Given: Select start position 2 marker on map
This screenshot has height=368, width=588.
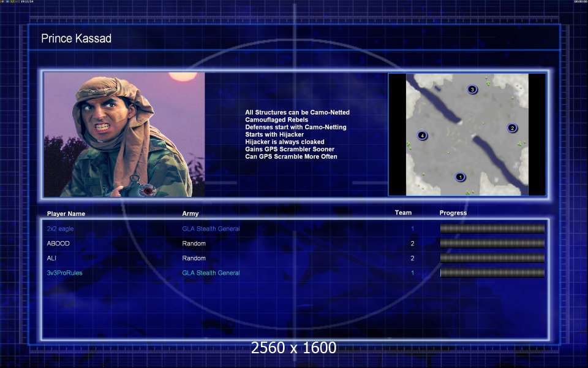Looking at the screenshot, I should (512, 128).
